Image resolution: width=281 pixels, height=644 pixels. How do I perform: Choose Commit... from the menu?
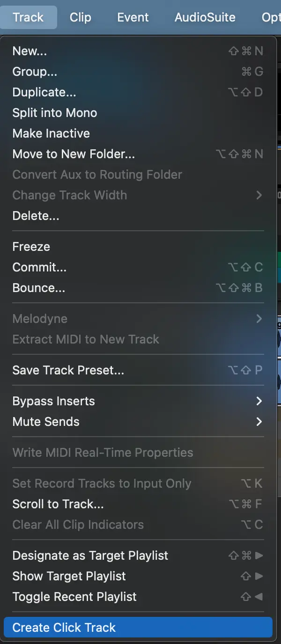point(39,267)
